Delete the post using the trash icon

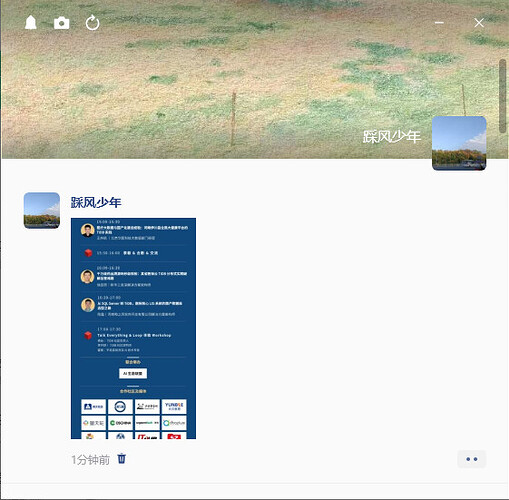tap(122, 459)
